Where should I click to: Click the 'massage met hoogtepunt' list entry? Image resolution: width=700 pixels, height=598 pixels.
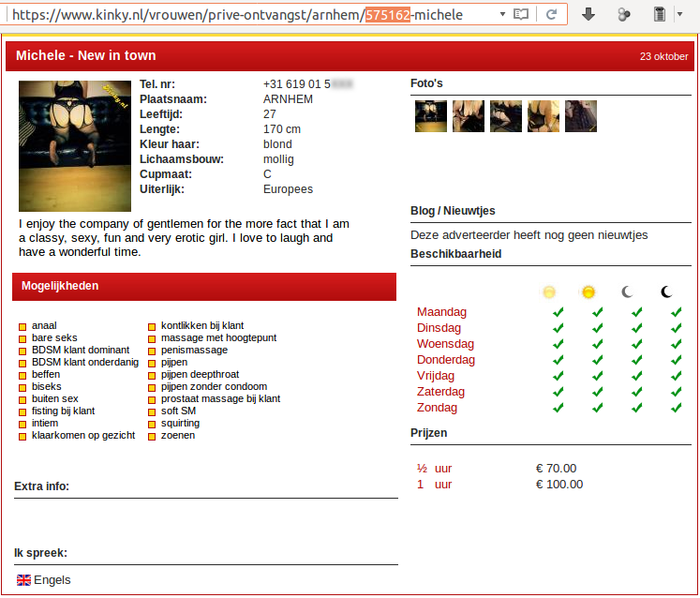(218, 338)
